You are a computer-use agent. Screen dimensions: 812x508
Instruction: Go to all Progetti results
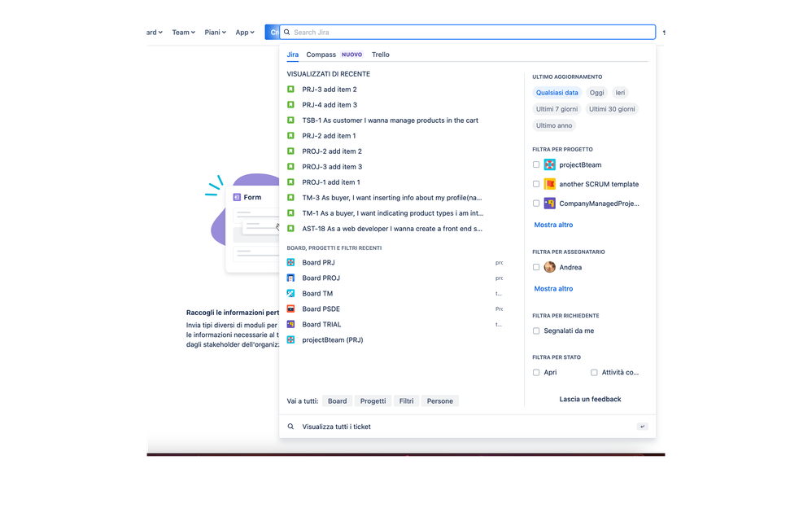coord(373,401)
